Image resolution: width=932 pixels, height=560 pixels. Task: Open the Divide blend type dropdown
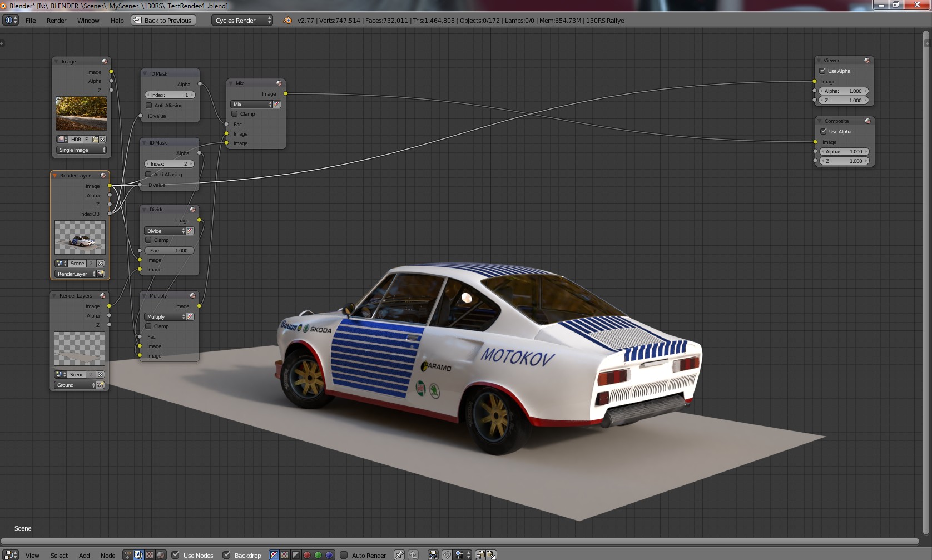165,231
